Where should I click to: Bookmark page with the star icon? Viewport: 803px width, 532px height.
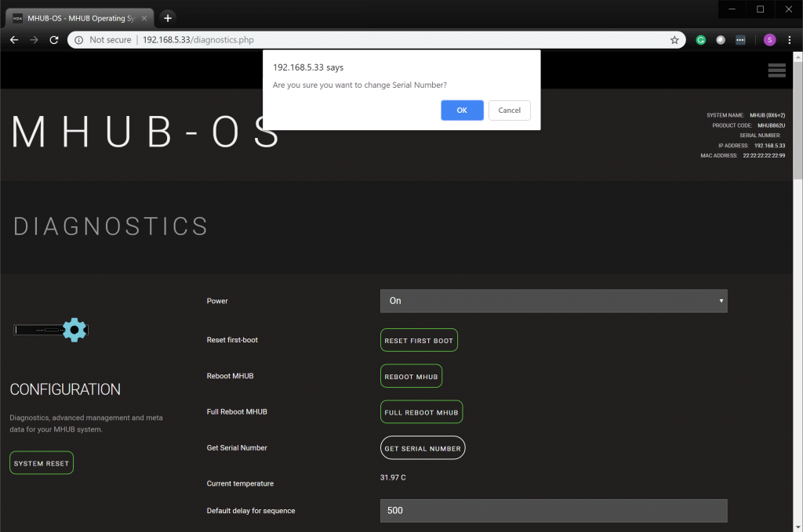point(674,40)
